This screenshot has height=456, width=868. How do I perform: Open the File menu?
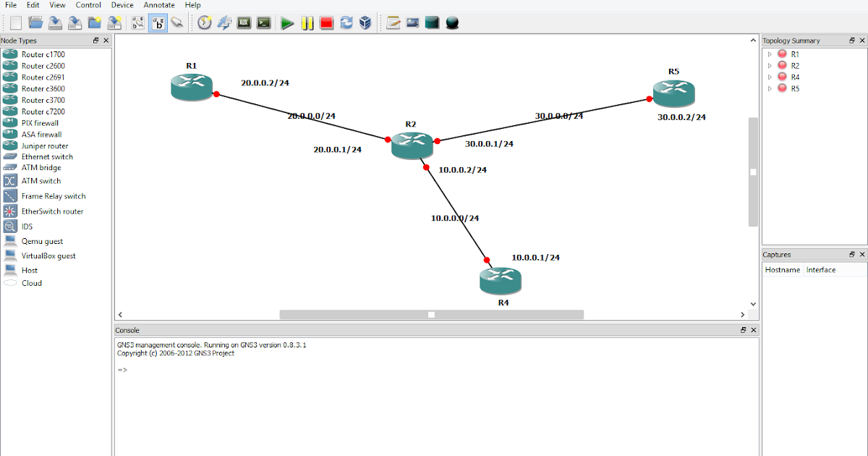pos(11,5)
